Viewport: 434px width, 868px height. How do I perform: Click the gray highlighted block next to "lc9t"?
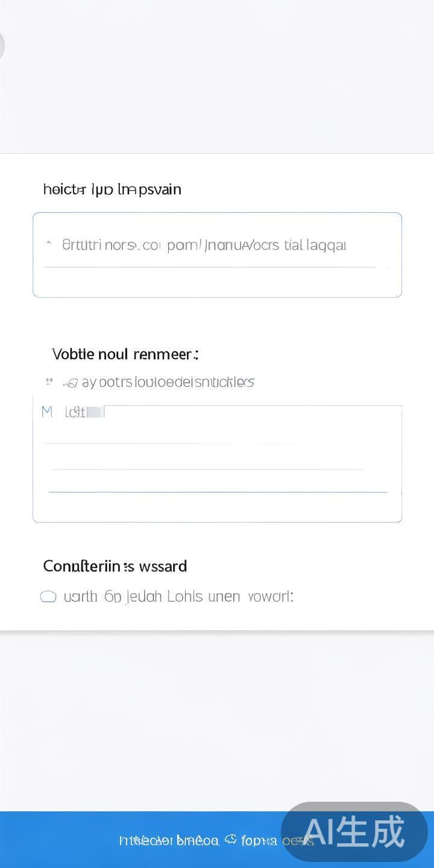[96, 413]
